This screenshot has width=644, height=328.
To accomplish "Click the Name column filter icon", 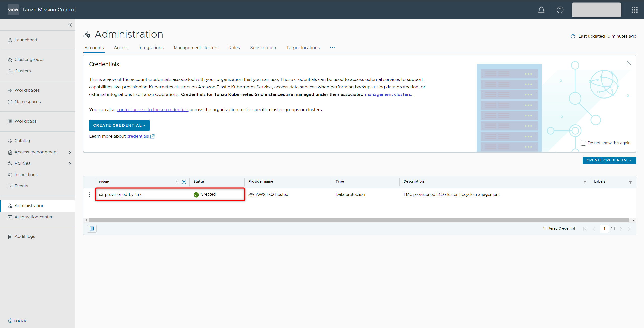I will click(x=184, y=182).
